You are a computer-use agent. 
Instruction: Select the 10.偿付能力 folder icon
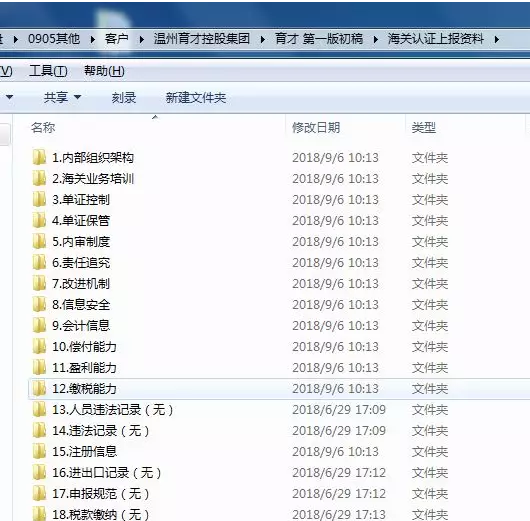coord(40,346)
